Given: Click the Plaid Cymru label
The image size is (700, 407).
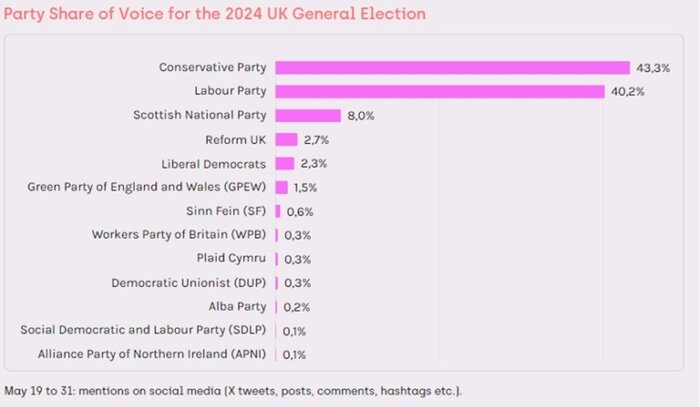Looking at the screenshot, I should 232,258.
